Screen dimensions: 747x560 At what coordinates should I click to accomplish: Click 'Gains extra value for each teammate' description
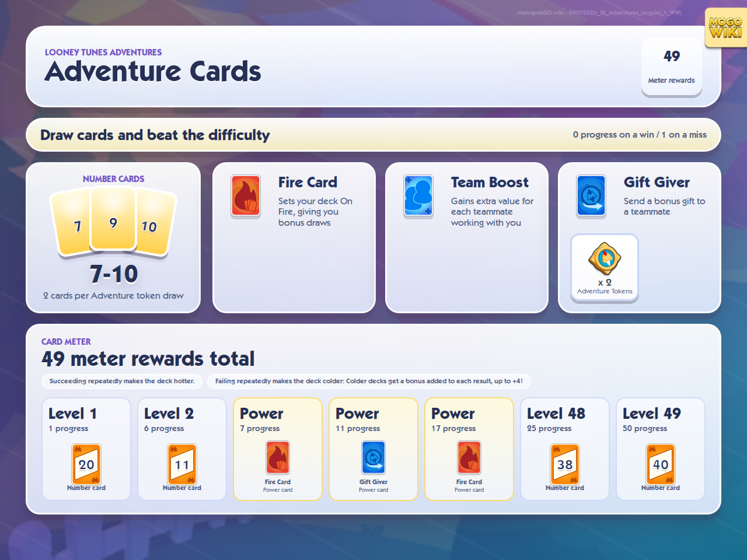(x=492, y=212)
